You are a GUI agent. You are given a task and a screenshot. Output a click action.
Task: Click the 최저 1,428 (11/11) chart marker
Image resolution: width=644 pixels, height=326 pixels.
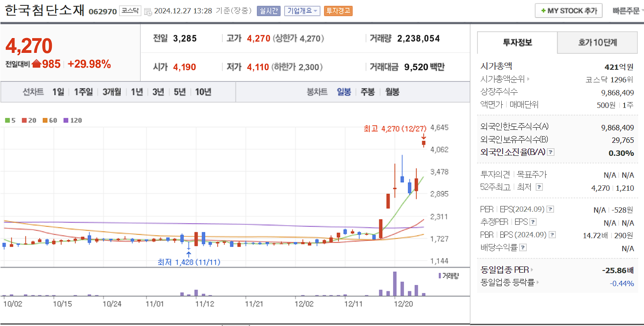(x=188, y=262)
